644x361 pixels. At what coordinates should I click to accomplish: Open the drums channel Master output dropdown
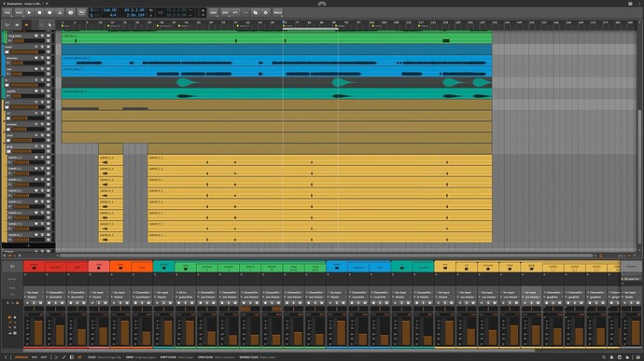tap(35, 297)
